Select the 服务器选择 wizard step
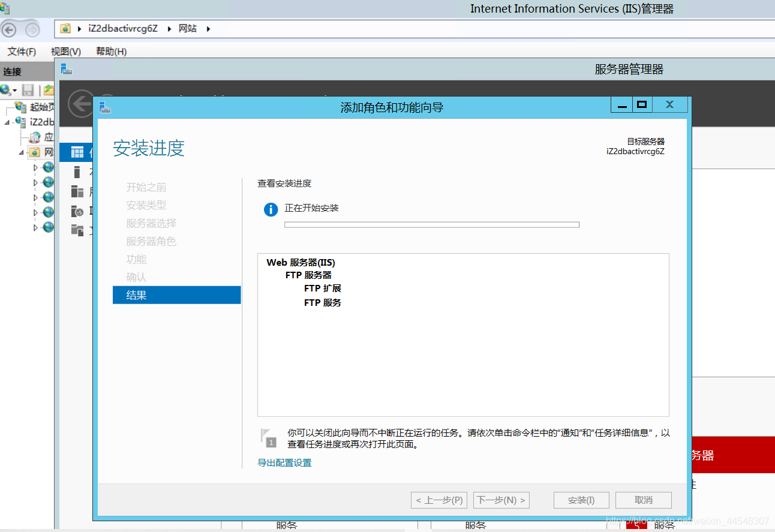Screen dimensions: 775x532 pos(151,223)
